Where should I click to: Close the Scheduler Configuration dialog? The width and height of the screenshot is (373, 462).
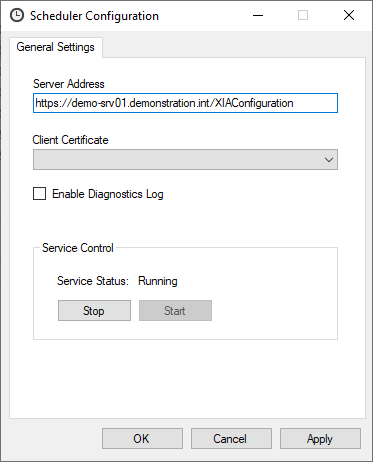(x=349, y=15)
